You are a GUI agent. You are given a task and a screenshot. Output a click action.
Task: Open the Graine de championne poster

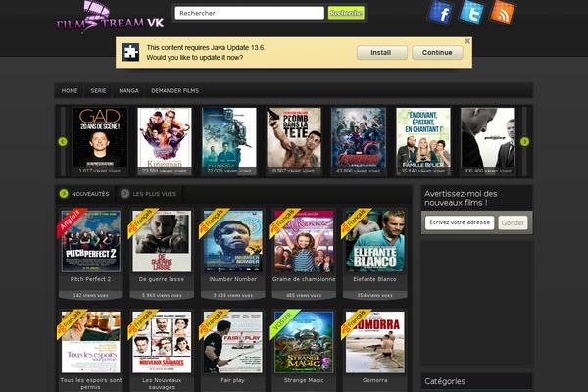coord(304,241)
